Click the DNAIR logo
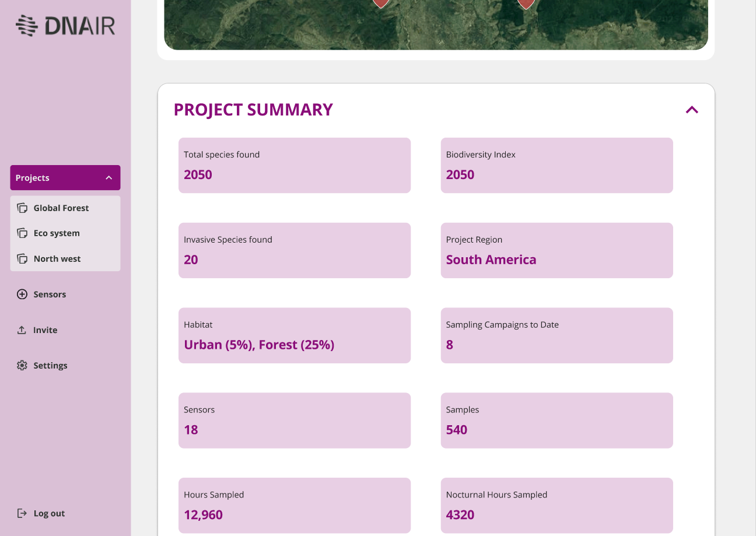Screen dimensions: 756x536 (65, 26)
